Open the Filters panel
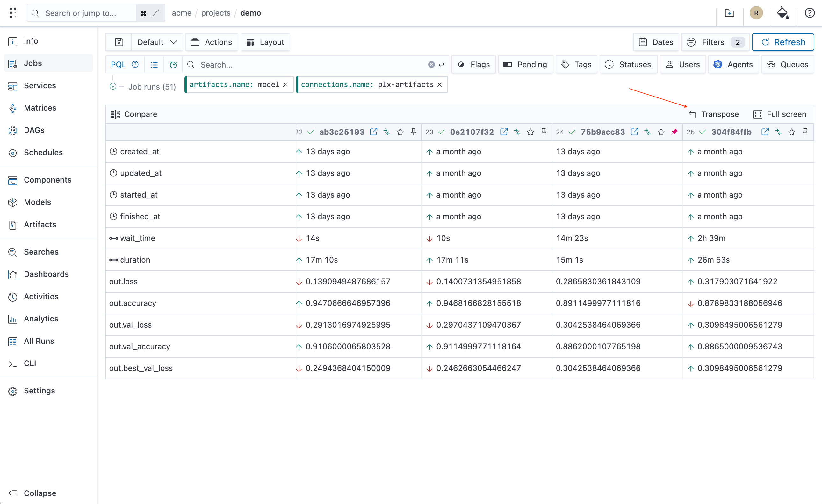Image resolution: width=822 pixels, height=504 pixels. 715,42
